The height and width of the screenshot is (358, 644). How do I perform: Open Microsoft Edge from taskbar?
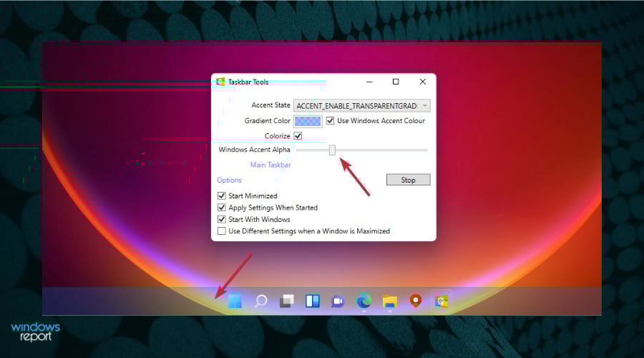[x=364, y=301]
